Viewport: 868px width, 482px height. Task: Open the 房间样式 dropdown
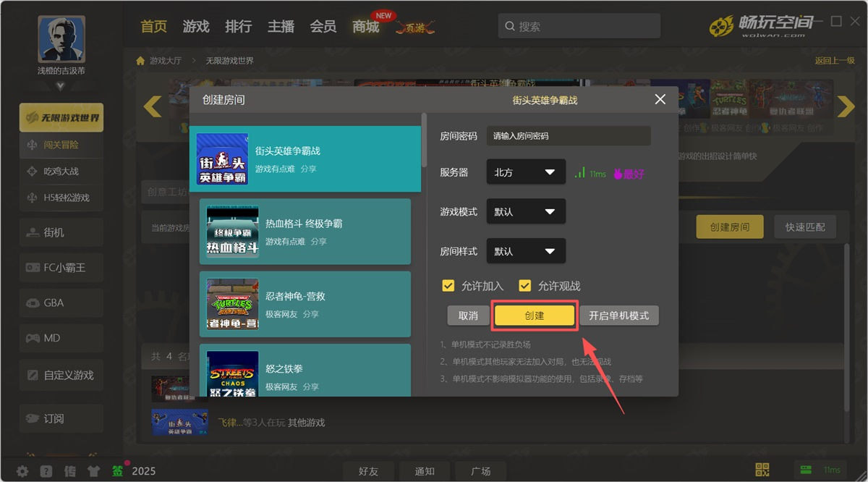tap(526, 250)
